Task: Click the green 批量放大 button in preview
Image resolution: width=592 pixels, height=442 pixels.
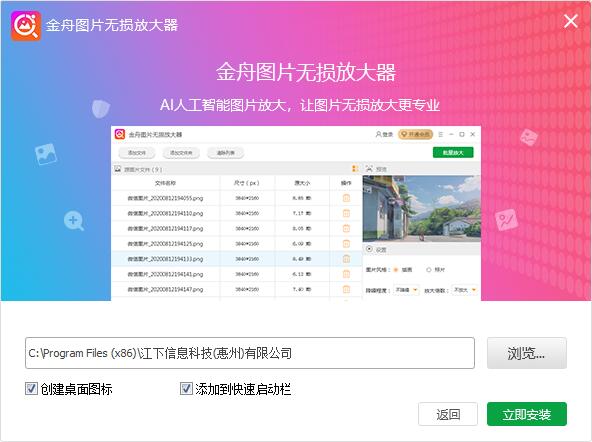Action: [x=453, y=152]
